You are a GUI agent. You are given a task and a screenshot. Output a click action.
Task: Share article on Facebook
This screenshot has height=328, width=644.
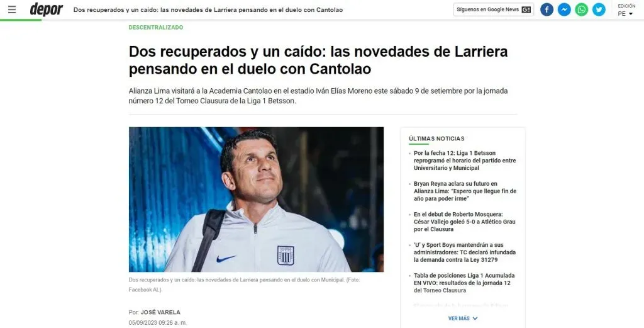(547, 9)
